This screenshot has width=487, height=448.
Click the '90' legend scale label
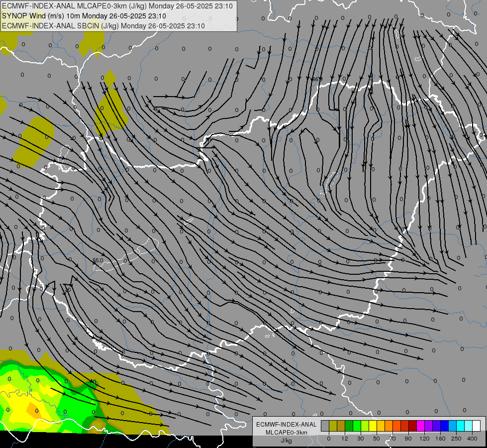[x=408, y=439]
